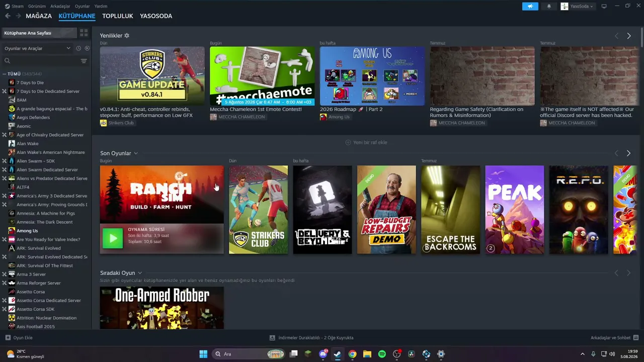Image resolution: width=644 pixels, height=362 pixels.
Task: Click the taskbar volume icon
Action: point(612,354)
